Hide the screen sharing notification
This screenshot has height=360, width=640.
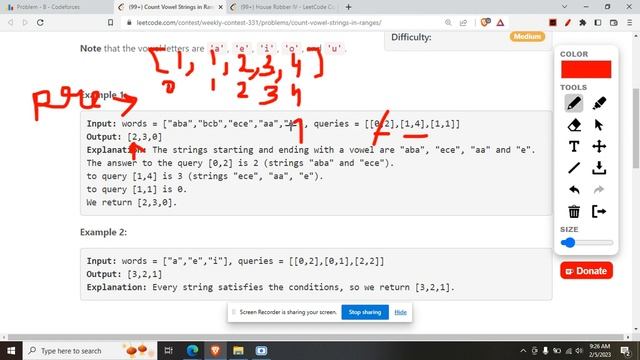pos(400,312)
